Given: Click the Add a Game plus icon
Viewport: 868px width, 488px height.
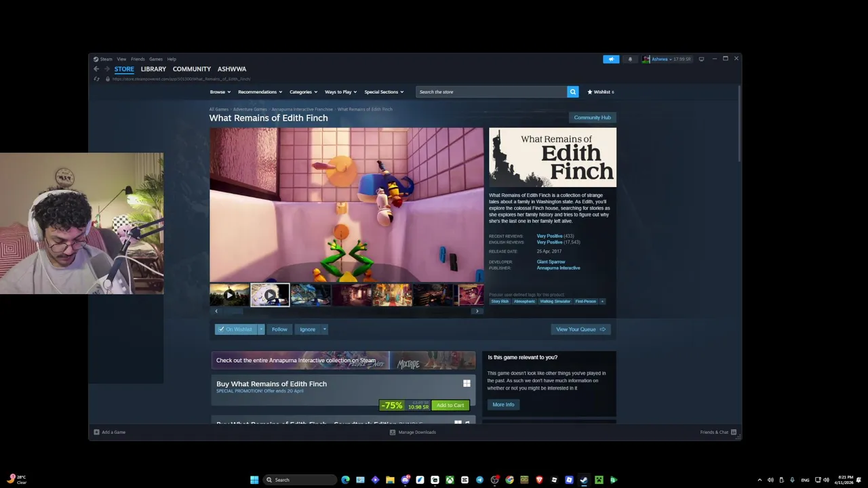Looking at the screenshot, I should pos(96,432).
